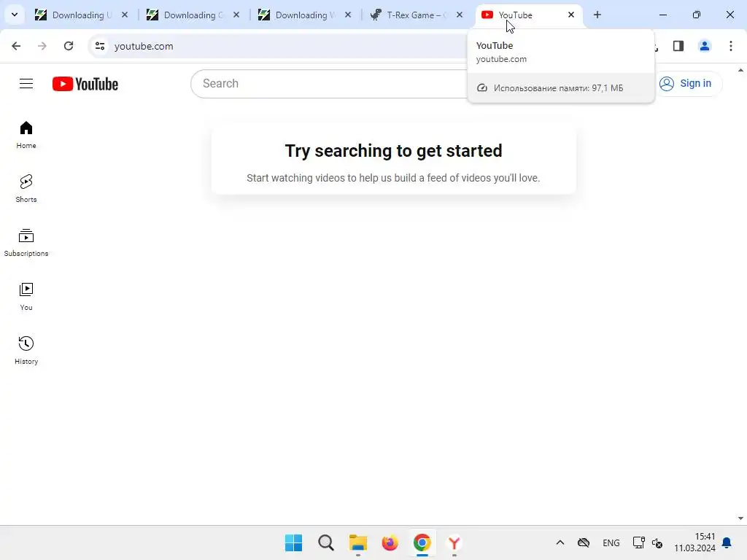Click 'Try searching to get started' heading
Image resolution: width=747 pixels, height=560 pixels.
click(x=393, y=150)
